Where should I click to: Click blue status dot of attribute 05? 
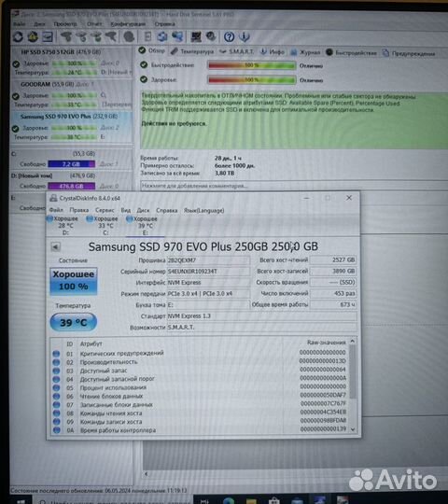(x=56, y=387)
